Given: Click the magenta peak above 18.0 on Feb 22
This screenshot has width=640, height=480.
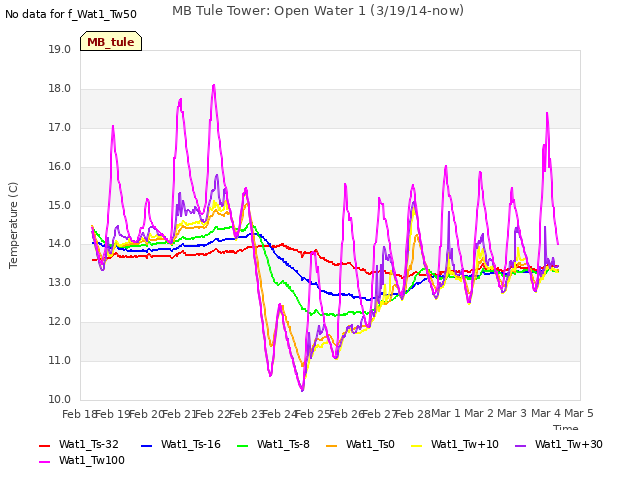Looking at the screenshot, I should [213, 86].
